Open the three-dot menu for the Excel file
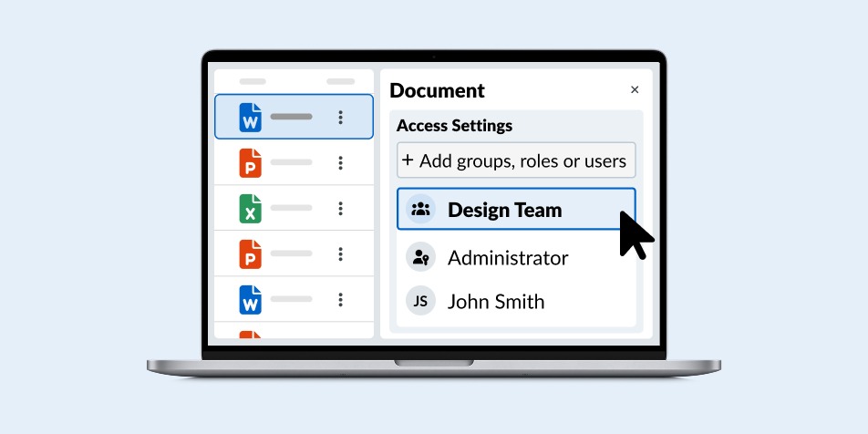868x434 pixels. click(x=340, y=209)
